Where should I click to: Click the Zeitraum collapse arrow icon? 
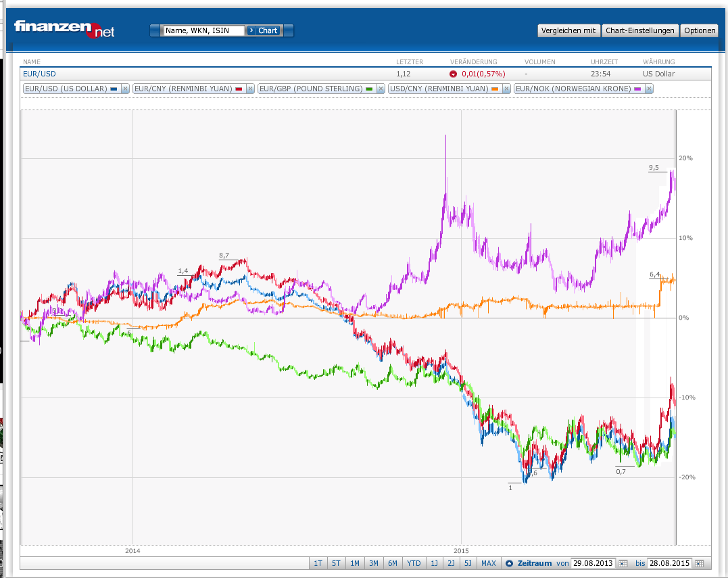pyautogui.click(x=509, y=563)
